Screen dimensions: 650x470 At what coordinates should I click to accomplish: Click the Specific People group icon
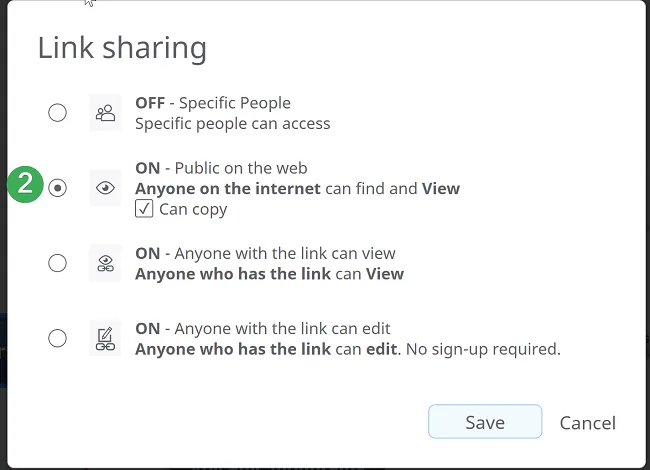105,113
